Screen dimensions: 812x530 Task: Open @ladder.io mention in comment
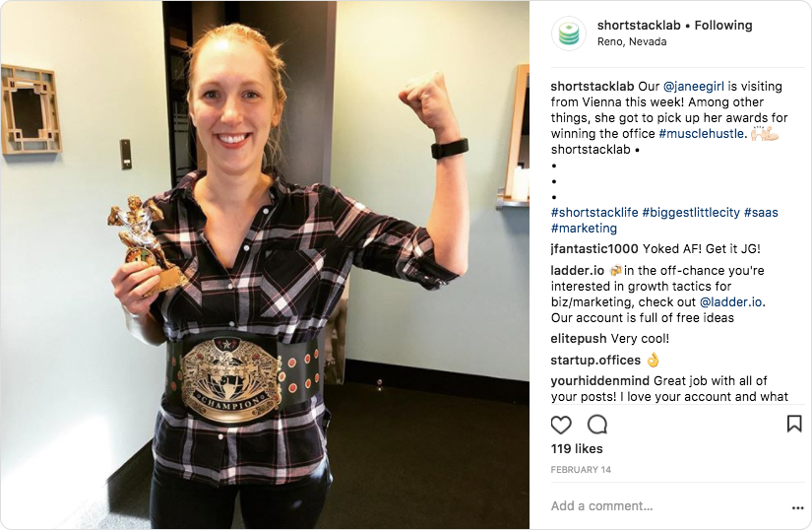(x=731, y=302)
